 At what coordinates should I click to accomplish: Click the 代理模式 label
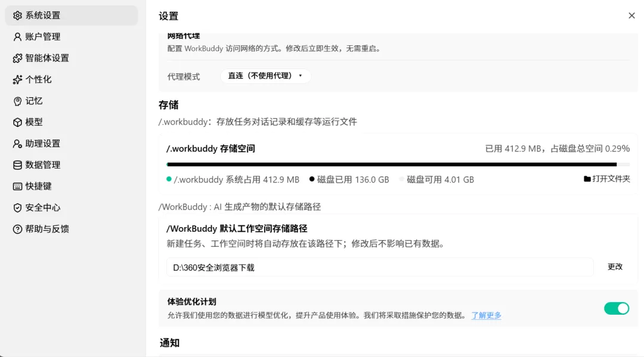click(x=184, y=77)
